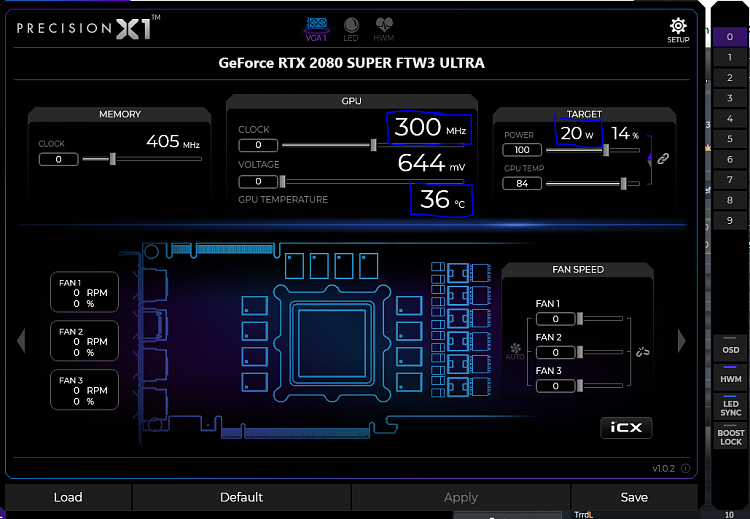The width and height of the screenshot is (750, 519).
Task: Click the Apply button
Action: coord(461,497)
